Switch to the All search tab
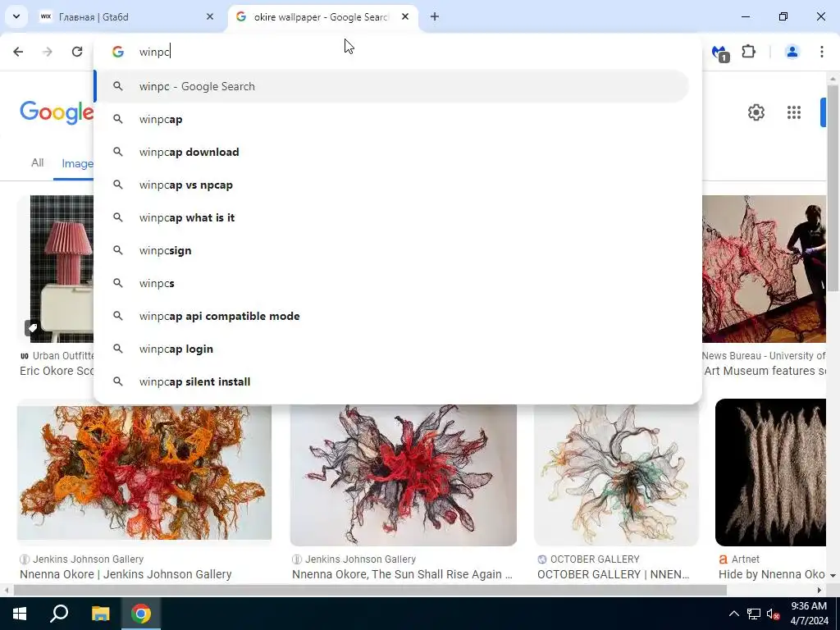840x630 pixels. 37,163
